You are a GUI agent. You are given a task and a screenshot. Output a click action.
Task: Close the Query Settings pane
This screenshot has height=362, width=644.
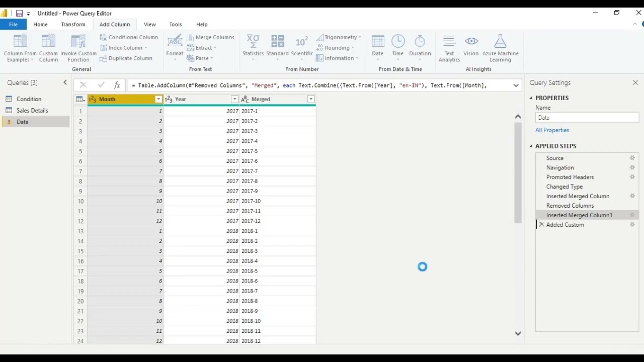click(x=635, y=82)
